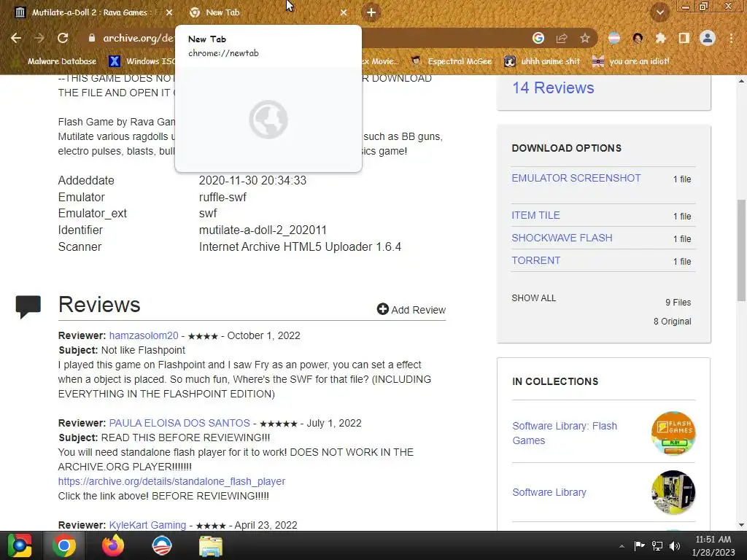Viewport: 747px width, 560px height.
Task: Click the forward navigation arrow
Action: click(x=39, y=38)
